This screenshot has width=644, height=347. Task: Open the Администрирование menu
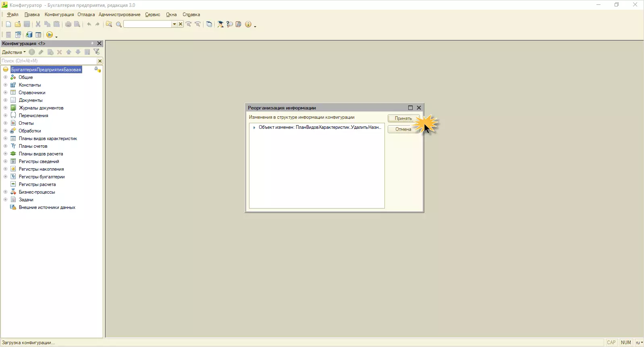(120, 14)
